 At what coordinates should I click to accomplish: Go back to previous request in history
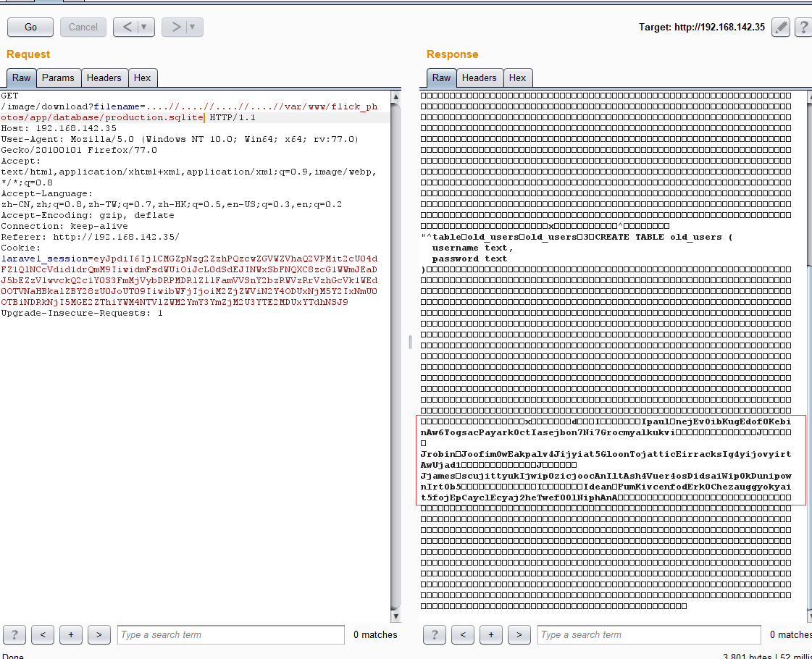tap(127, 27)
